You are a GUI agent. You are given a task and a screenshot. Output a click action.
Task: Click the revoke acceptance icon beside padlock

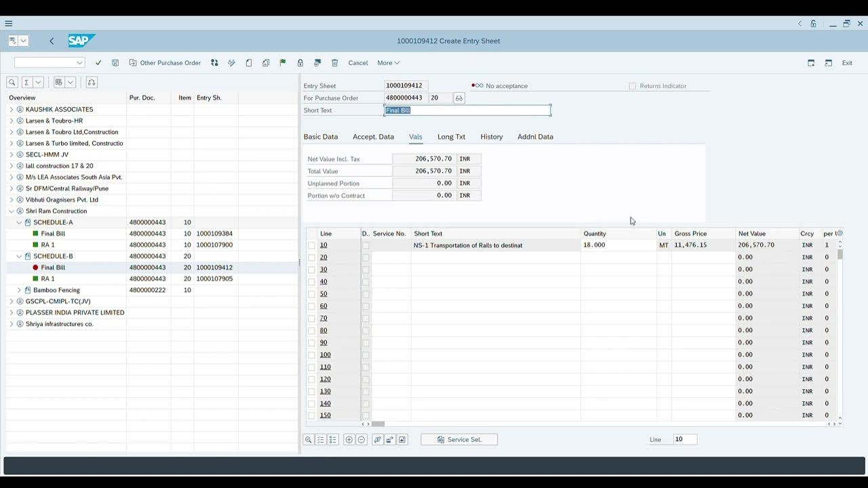pos(317,62)
